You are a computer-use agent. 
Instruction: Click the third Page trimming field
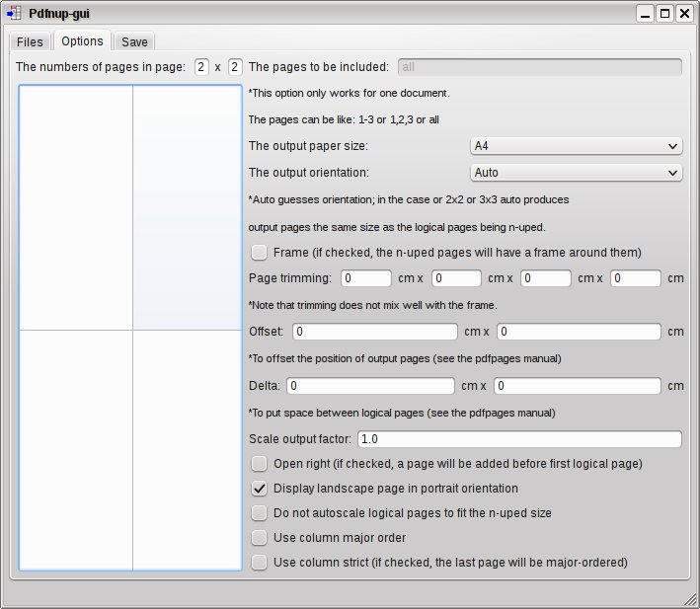pyautogui.click(x=546, y=278)
